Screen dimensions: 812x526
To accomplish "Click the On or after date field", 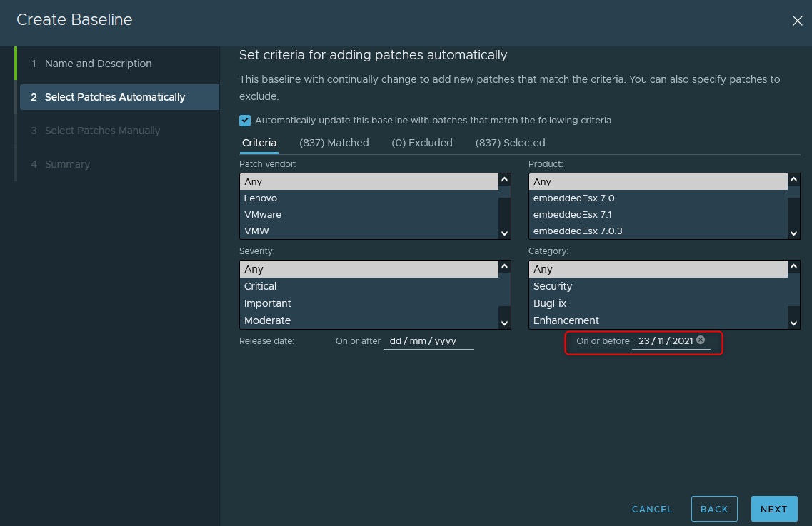I will tap(428, 341).
